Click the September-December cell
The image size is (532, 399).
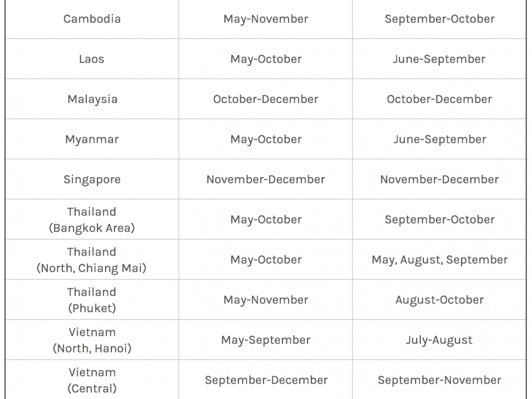coord(265,380)
